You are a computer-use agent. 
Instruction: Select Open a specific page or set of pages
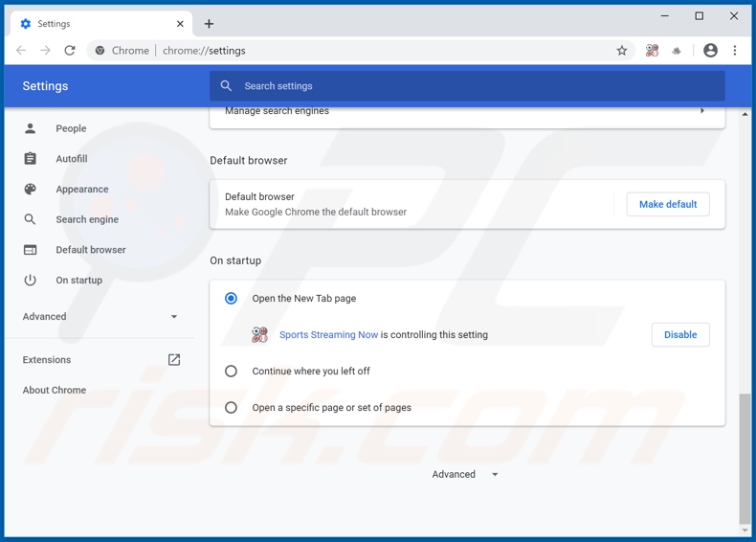tap(231, 407)
